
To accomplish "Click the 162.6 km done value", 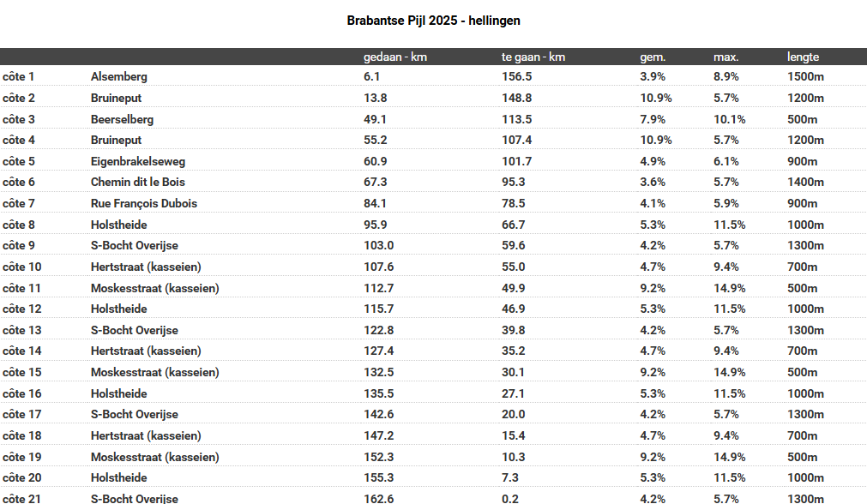I will 378,498.
